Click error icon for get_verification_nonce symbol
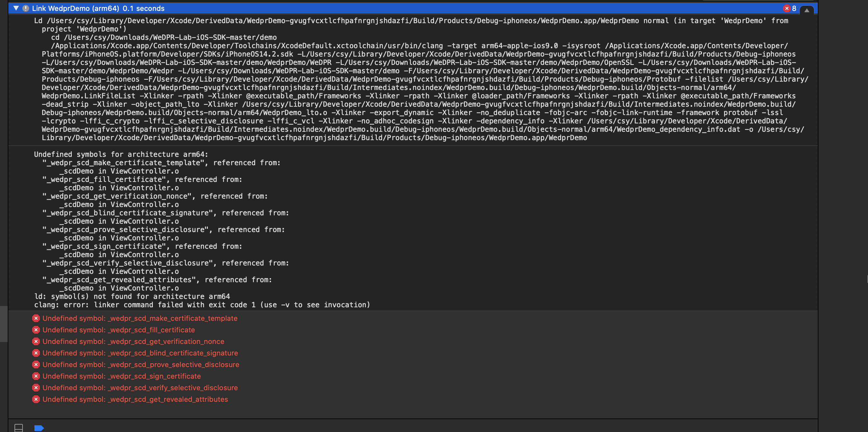 tap(36, 341)
